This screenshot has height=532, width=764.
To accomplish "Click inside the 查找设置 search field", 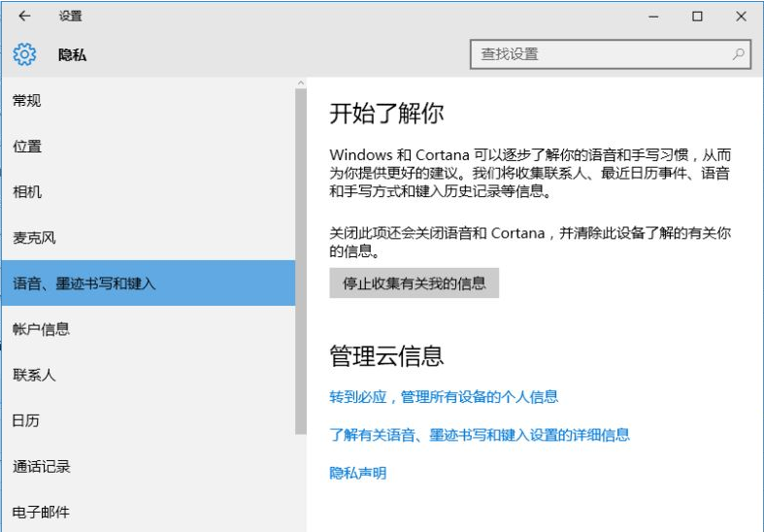I will click(602, 54).
